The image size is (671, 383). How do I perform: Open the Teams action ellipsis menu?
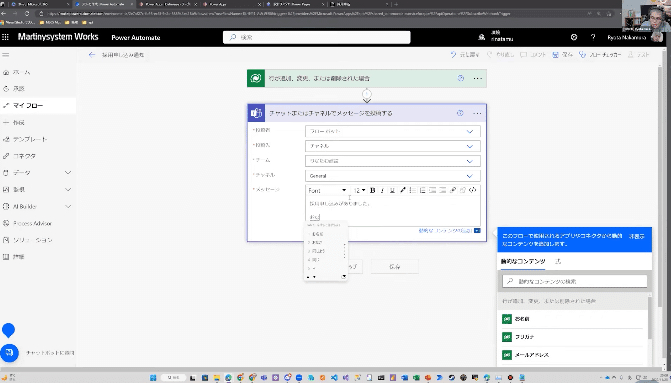point(478,113)
